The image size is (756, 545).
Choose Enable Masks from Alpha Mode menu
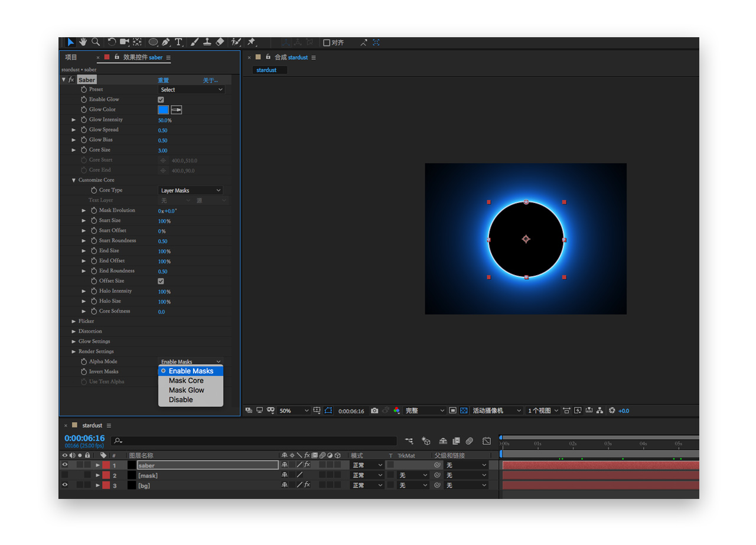tap(191, 371)
